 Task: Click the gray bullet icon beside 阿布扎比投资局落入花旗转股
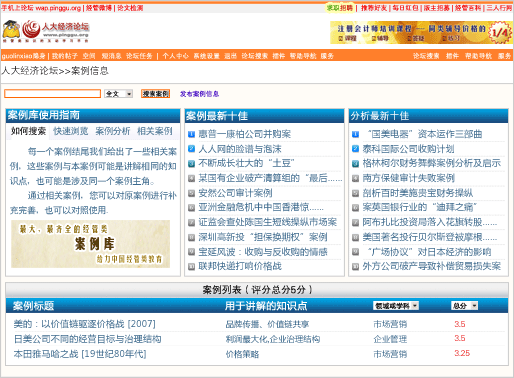pos(355,222)
